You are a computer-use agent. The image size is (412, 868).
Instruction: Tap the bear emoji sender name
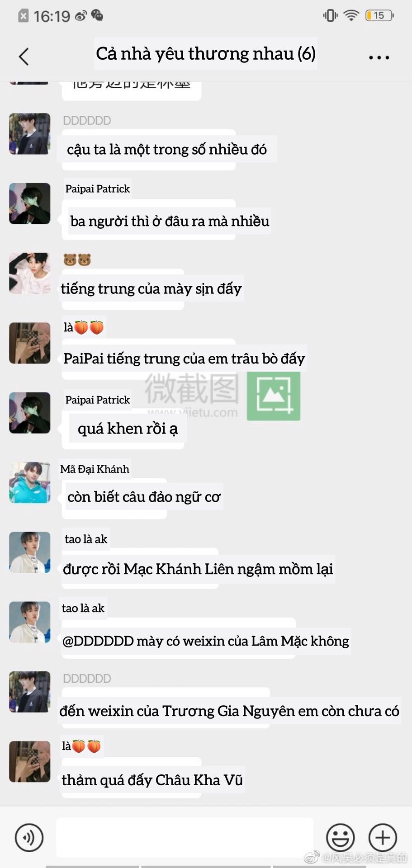point(77,259)
